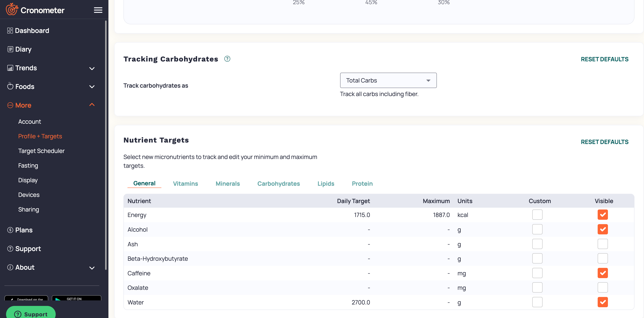This screenshot has height=318, width=644.
Task: Select the Foods apple icon
Action: (x=10, y=86)
